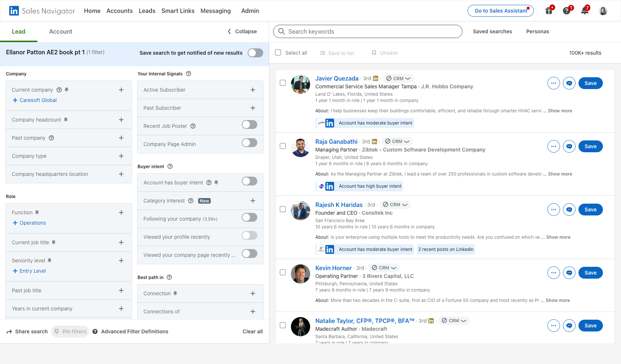Click the message icon for Natalie Taylor
Image resolution: width=621 pixels, height=364 pixels.
[569, 326]
